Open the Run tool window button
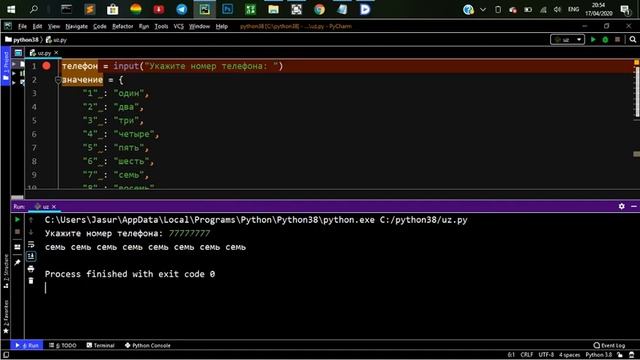The width and height of the screenshot is (640, 360). click(27, 345)
